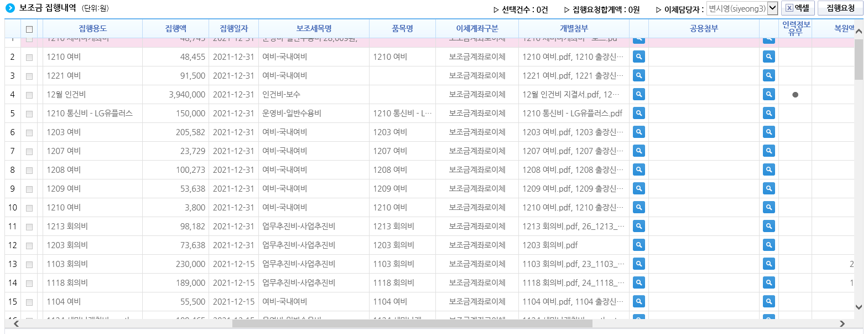This screenshot has height=334, width=868.
Task: Click the 공용첨부 column header
Action: pos(704,28)
